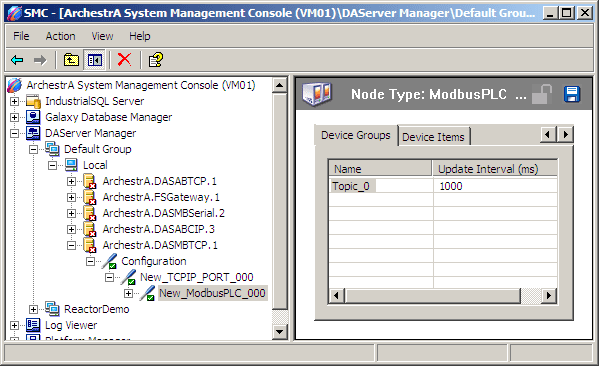Expand the ArchestrA.DASABCIP.3 node
599x366 pixels.
coord(71,230)
